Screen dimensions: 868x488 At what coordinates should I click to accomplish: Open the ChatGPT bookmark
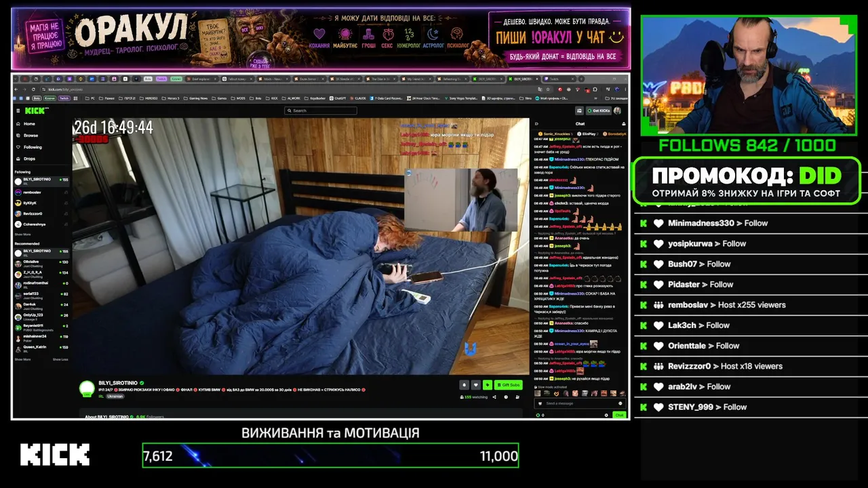point(337,98)
